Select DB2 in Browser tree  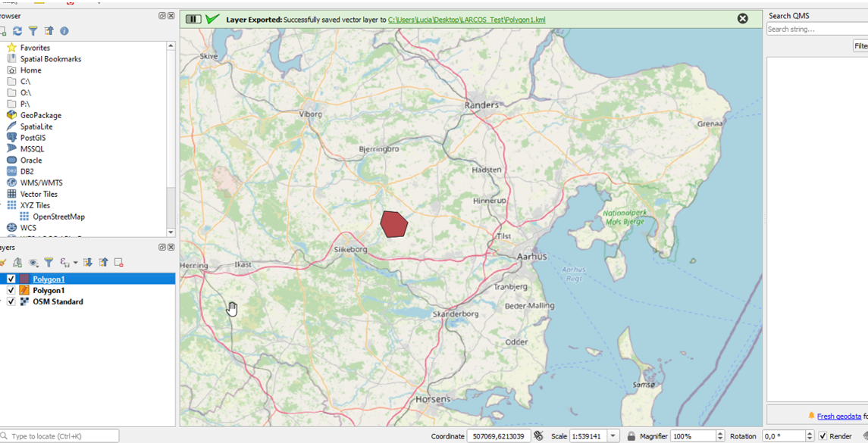coord(27,171)
